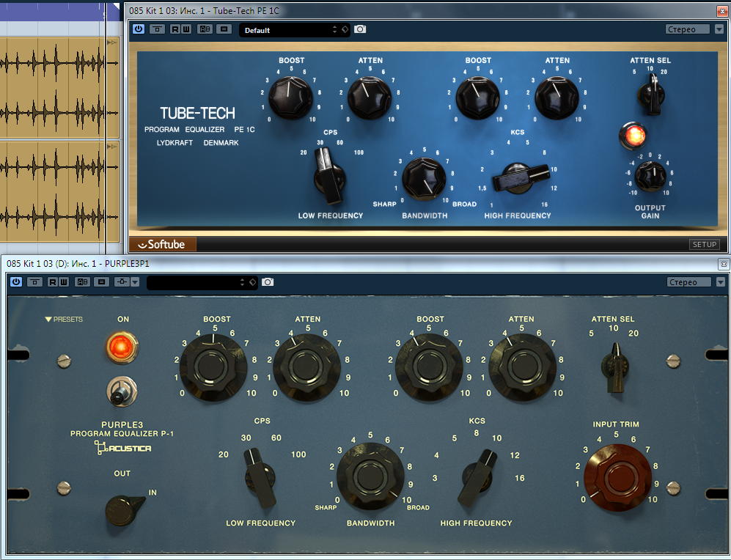
Task: Open SETUP in Tube-Tech plugin
Action: point(704,244)
